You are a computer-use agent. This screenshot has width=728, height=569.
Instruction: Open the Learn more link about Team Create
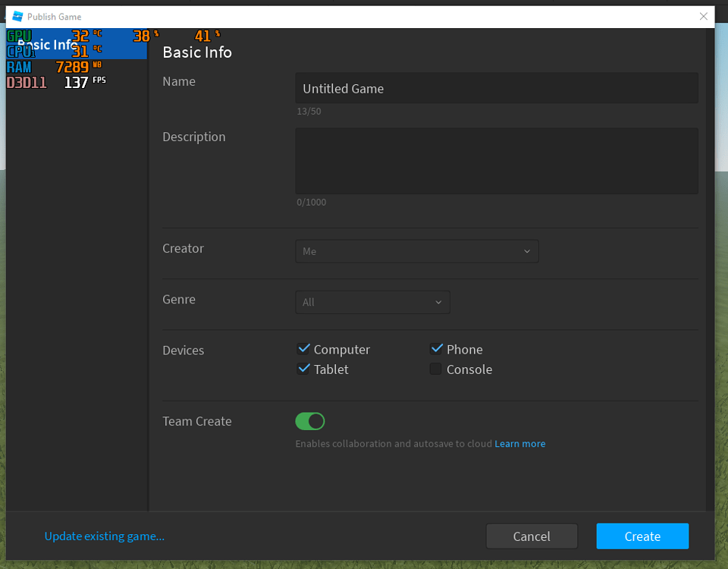click(x=519, y=443)
